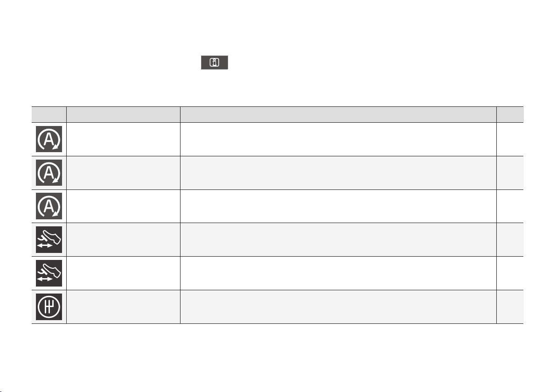Click the second-column cell beside lower pedal icon
This screenshot has height=392, width=556.
pyautogui.click(x=124, y=273)
